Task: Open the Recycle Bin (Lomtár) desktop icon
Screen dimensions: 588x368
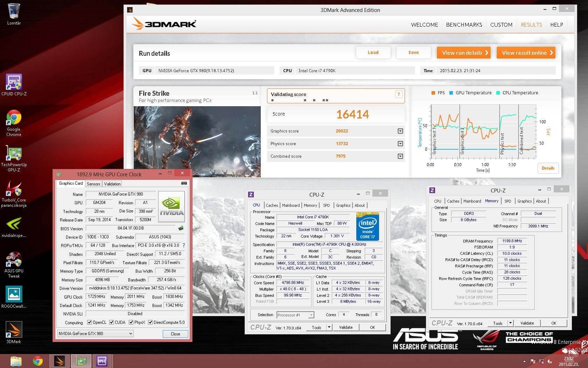Action: click(x=14, y=14)
